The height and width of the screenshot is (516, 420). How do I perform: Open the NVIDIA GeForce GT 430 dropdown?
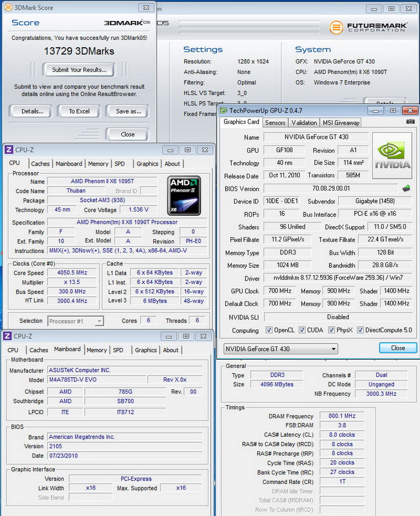[x=281, y=349]
